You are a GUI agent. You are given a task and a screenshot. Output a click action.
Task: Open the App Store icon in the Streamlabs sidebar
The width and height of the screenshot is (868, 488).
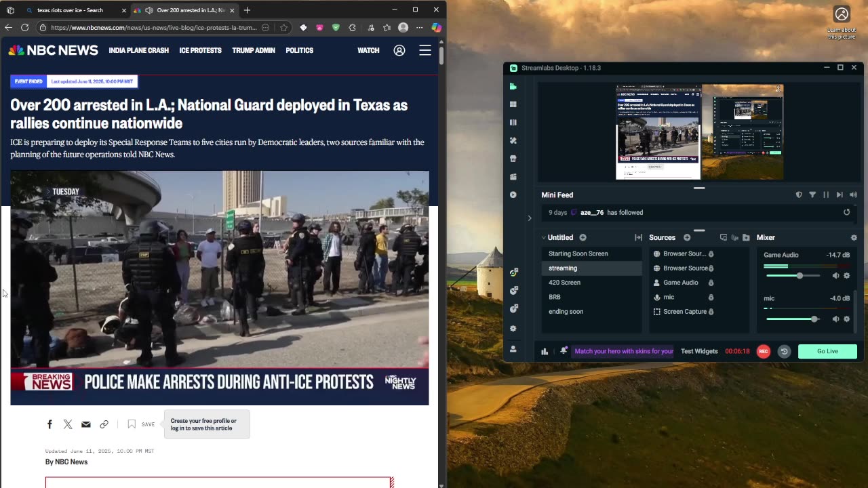513,159
